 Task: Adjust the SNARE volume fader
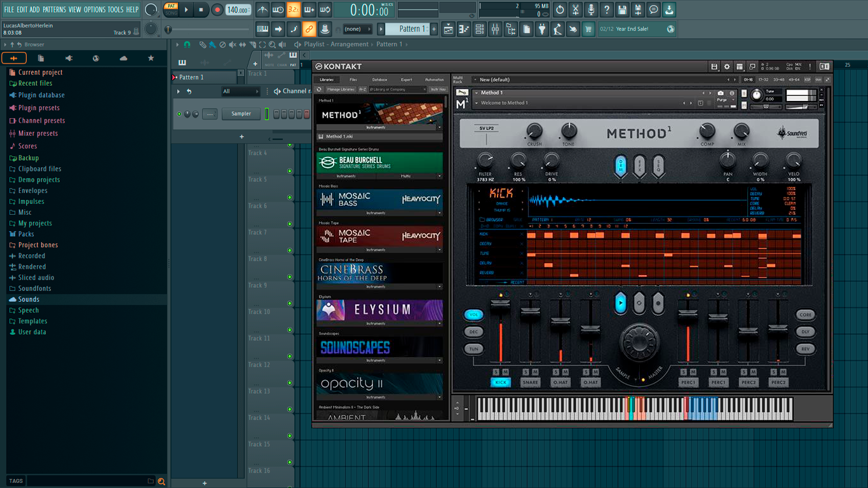click(530, 311)
